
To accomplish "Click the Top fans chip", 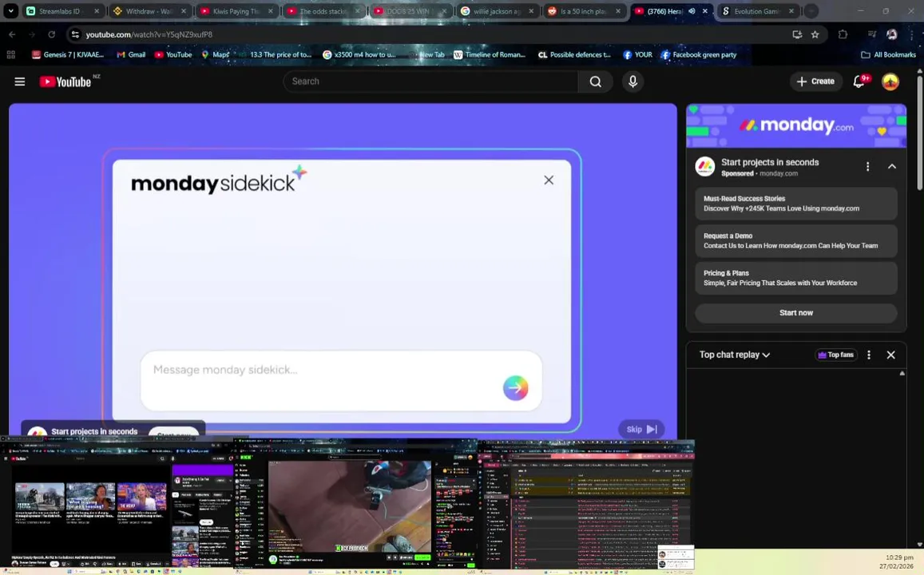I will 835,355.
